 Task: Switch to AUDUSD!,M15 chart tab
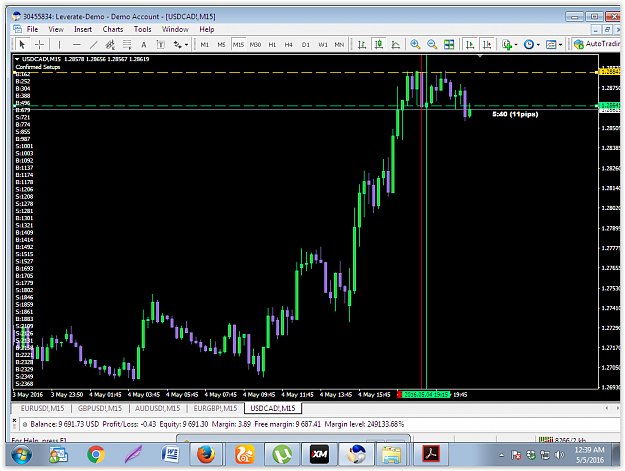157,408
